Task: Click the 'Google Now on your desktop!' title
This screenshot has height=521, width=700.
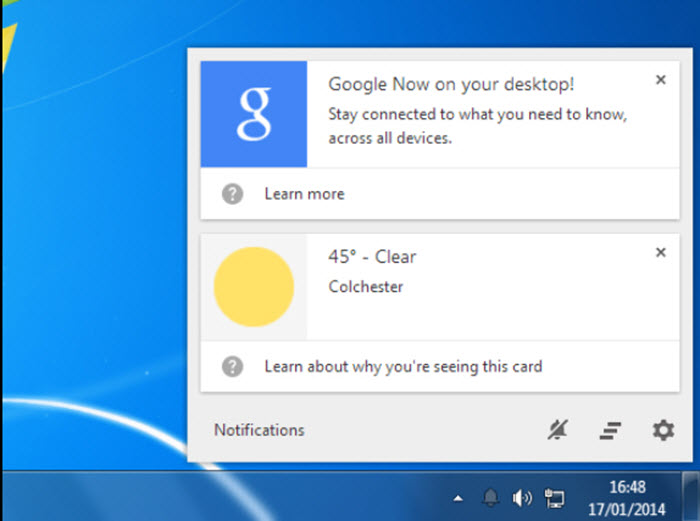Action: pyautogui.click(x=451, y=84)
